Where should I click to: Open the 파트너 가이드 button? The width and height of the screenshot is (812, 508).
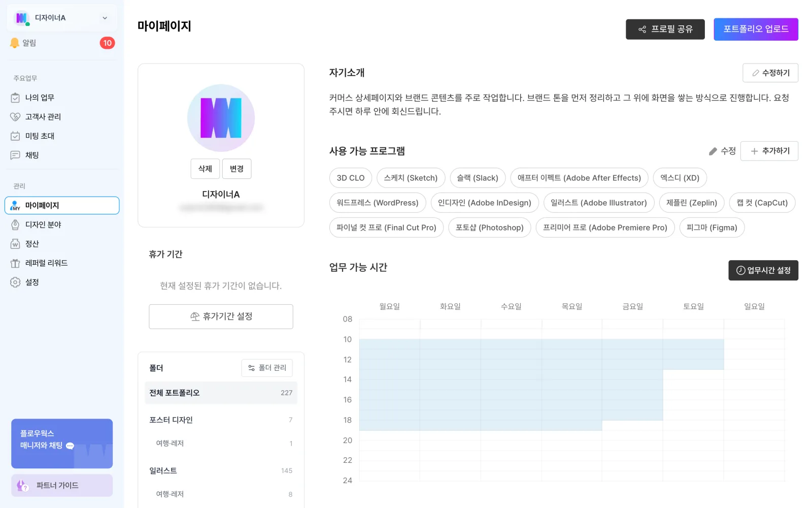pyautogui.click(x=62, y=486)
